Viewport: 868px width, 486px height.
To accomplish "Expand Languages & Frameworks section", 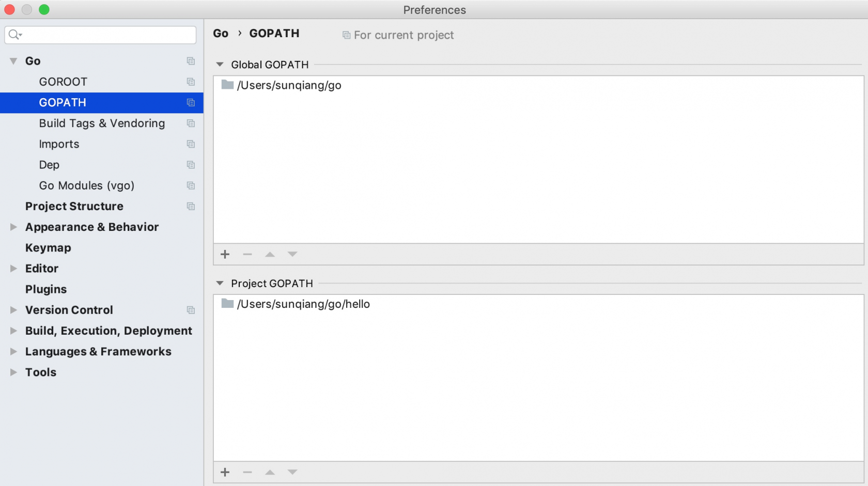I will [13, 351].
